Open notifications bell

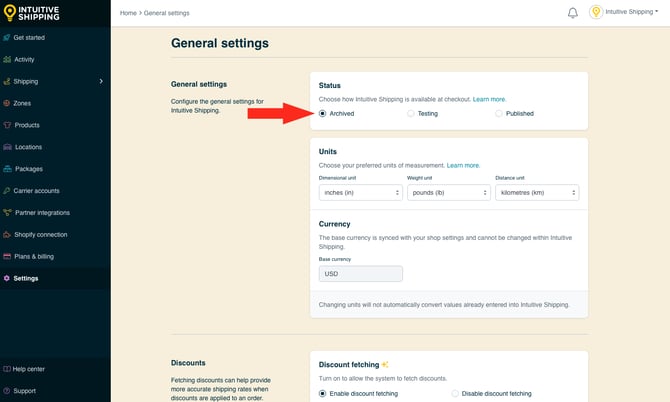point(573,13)
